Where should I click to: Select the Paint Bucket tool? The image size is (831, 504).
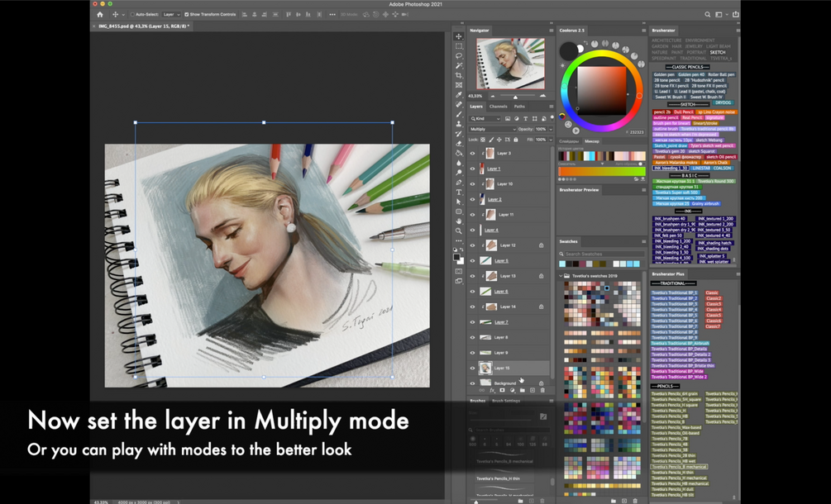[x=459, y=153]
